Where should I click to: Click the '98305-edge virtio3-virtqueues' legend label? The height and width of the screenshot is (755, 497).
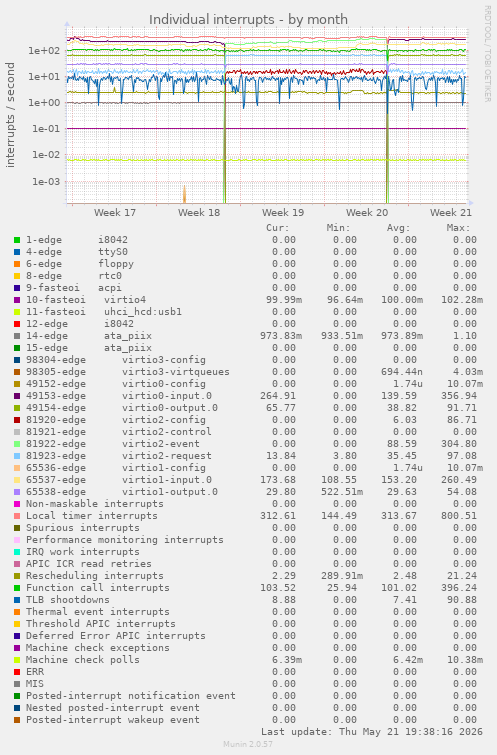coord(128,372)
